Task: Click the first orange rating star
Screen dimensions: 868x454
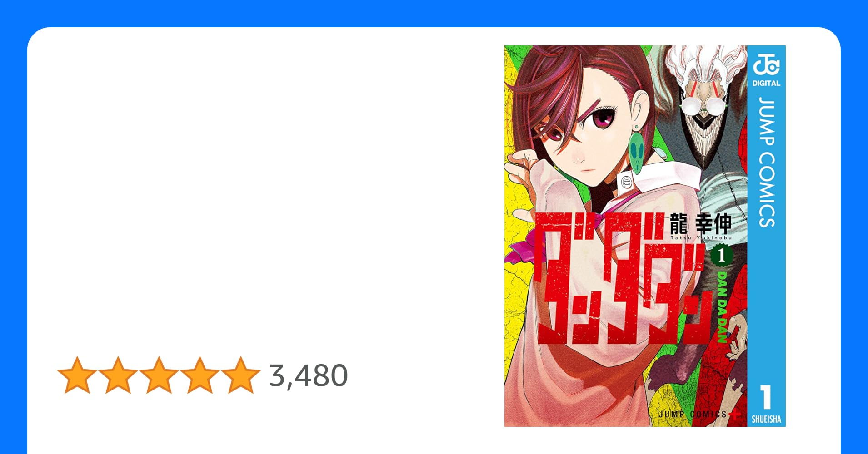Action: [77, 375]
